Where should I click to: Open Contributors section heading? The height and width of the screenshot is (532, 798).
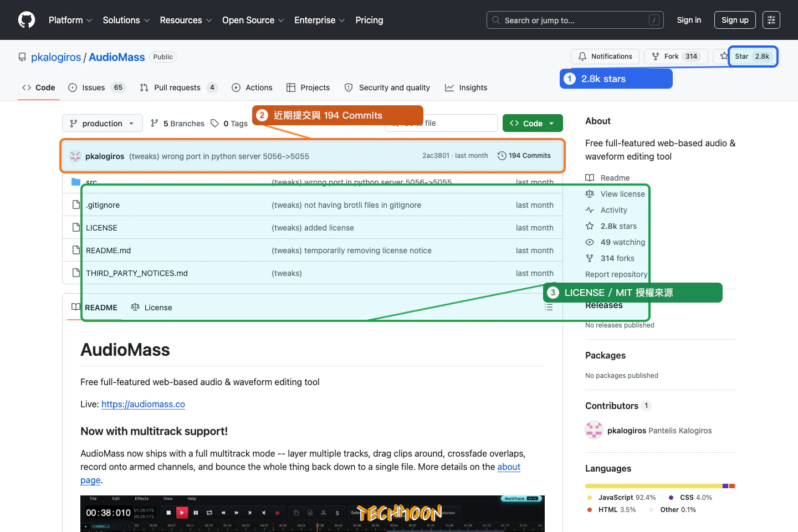point(612,406)
